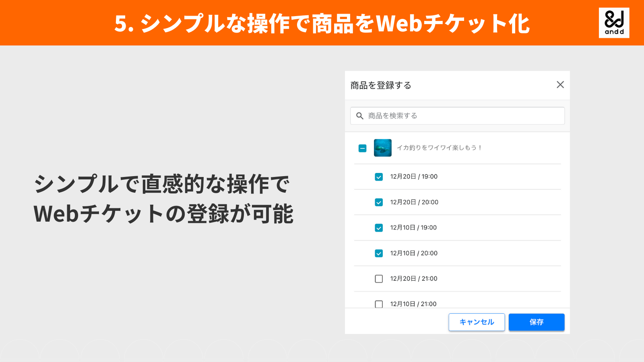Uncheck the 12月20日 / 20:00 time slot
Viewport: 644px width, 362px height.
(x=378, y=202)
